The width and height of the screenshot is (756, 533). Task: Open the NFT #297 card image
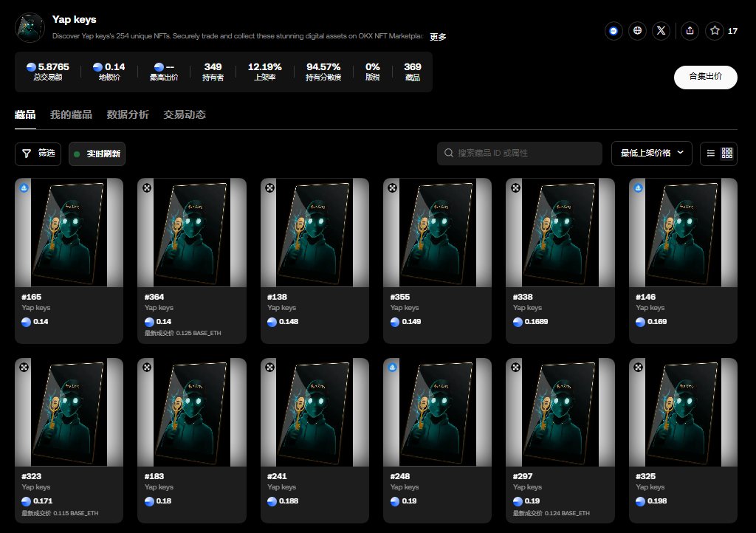click(560, 412)
